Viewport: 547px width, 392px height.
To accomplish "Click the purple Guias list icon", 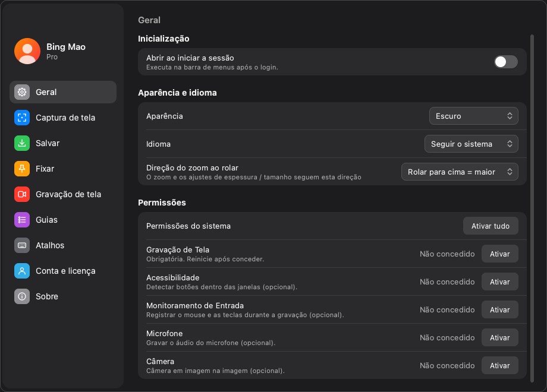I will [22, 220].
